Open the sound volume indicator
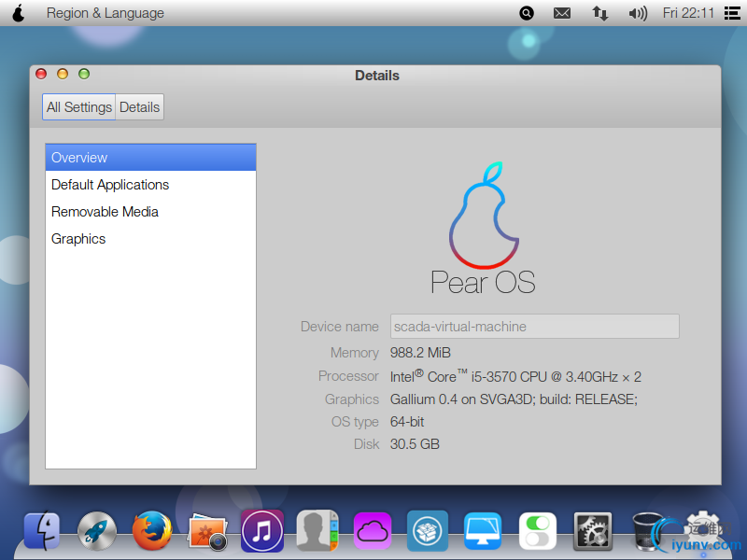Viewport: 747px width, 560px height. click(x=638, y=13)
